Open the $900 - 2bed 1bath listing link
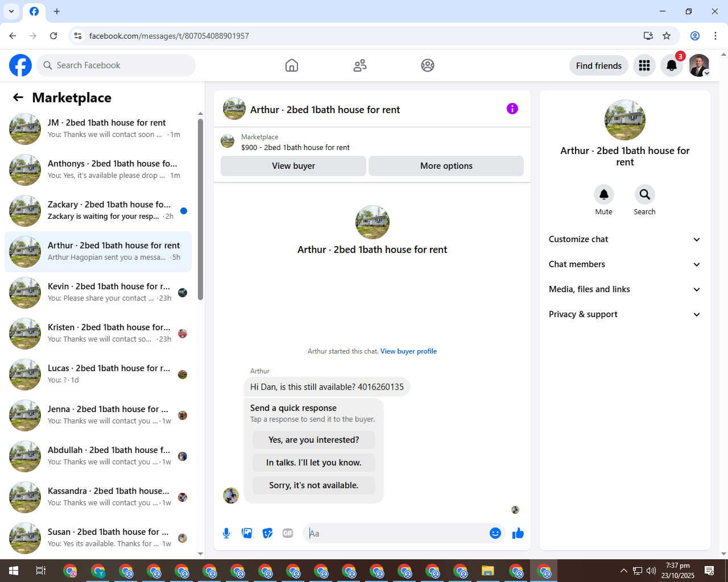728x582 pixels. [295, 147]
